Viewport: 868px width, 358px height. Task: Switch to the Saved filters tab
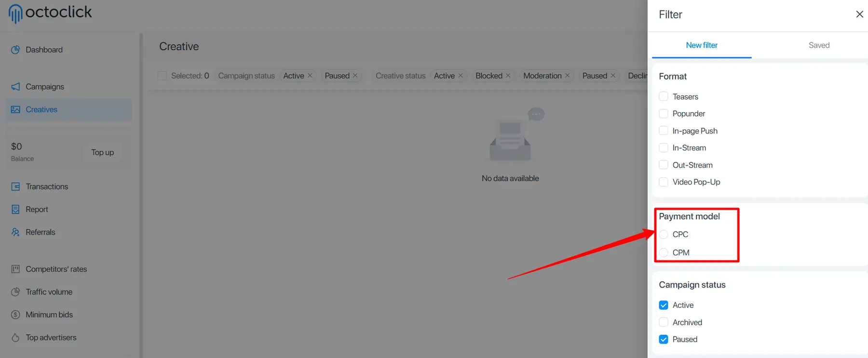(x=819, y=45)
